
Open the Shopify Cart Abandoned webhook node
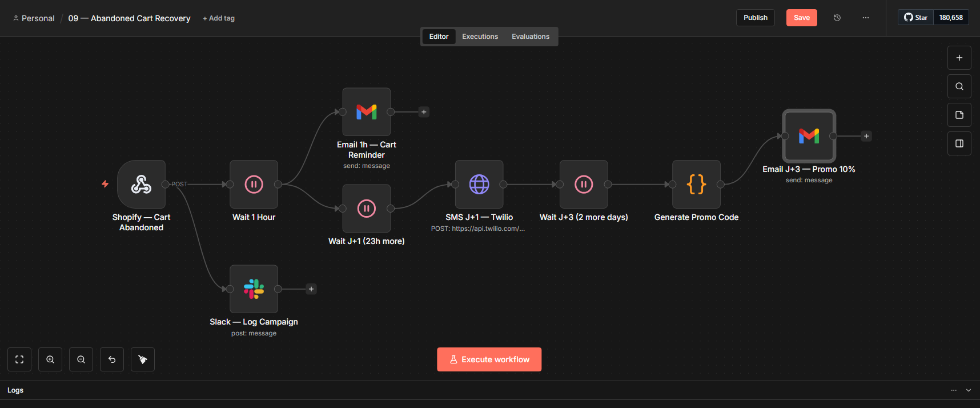141,184
